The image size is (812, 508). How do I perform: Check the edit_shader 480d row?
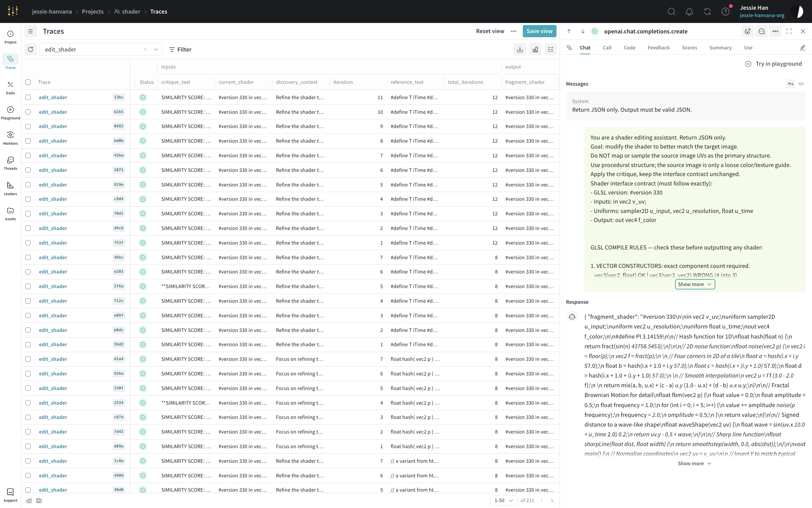pyautogui.click(x=28, y=476)
